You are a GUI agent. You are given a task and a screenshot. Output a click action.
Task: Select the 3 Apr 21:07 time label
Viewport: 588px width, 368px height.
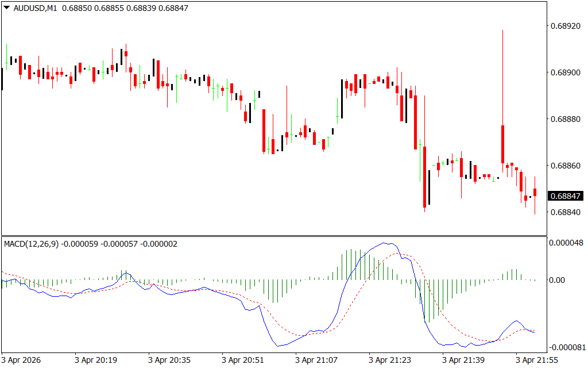pos(316,360)
